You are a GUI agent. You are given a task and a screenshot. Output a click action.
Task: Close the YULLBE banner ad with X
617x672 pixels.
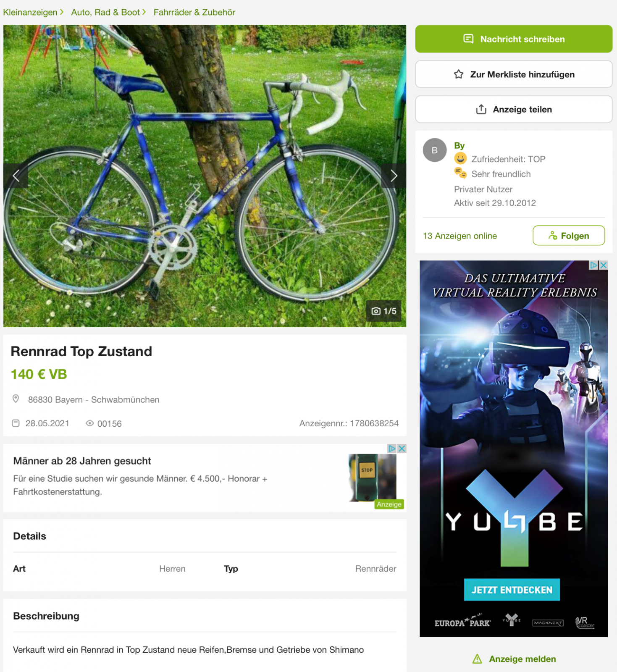click(x=604, y=265)
